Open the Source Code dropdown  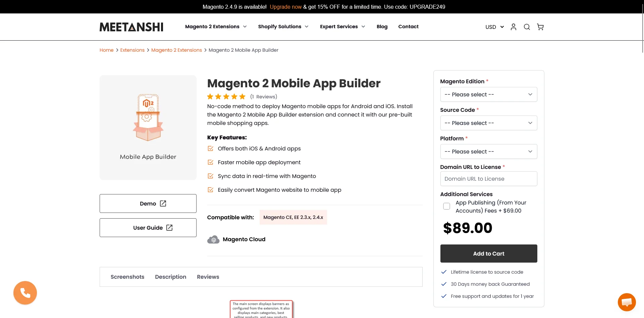(x=489, y=123)
